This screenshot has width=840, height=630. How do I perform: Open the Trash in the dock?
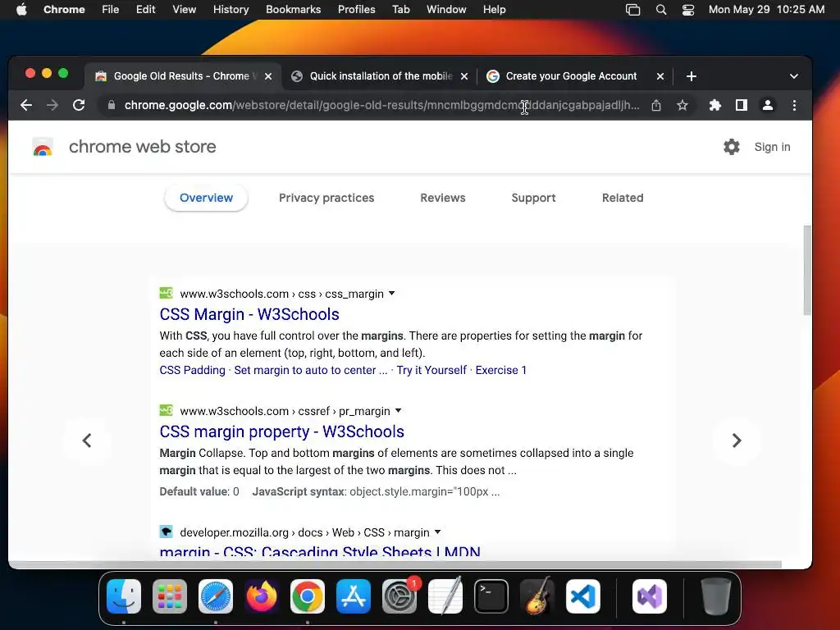click(716, 596)
